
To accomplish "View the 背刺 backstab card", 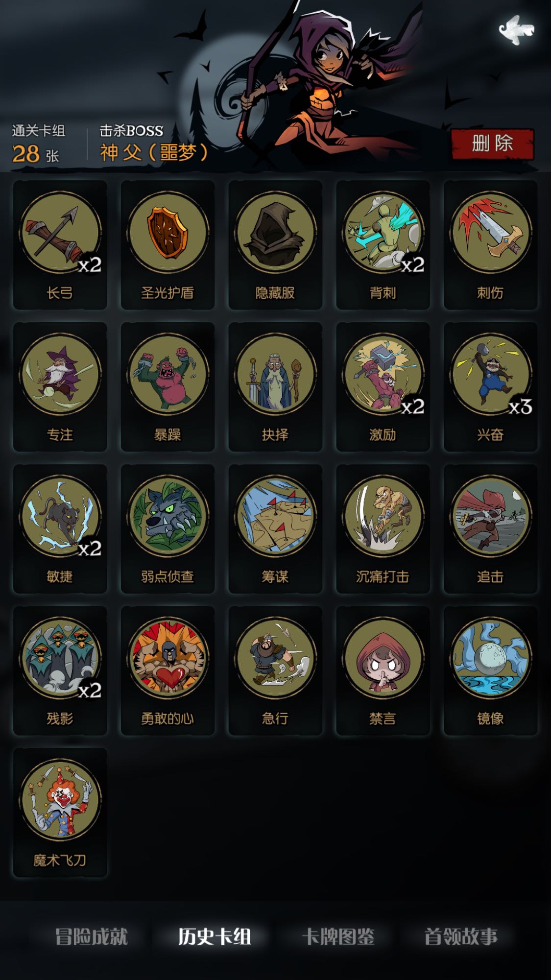I will [383, 245].
